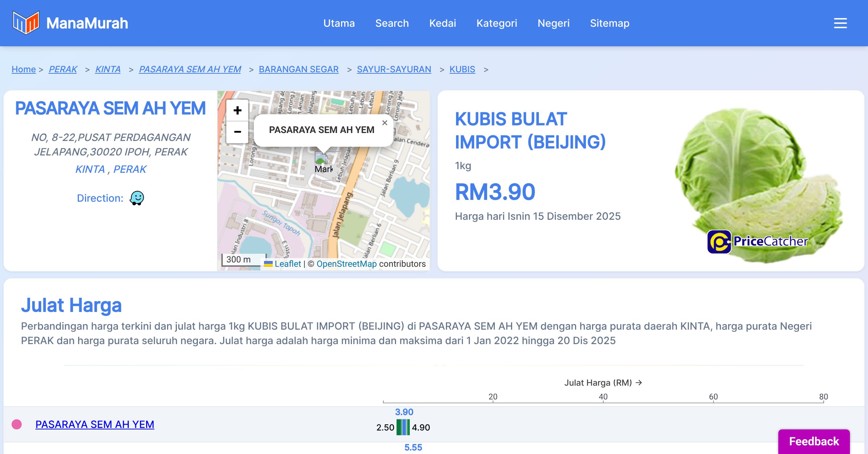This screenshot has height=454, width=868.
Task: Click the pink legend dot beside PASARAYA SEM AH YEM
Action: (x=17, y=424)
